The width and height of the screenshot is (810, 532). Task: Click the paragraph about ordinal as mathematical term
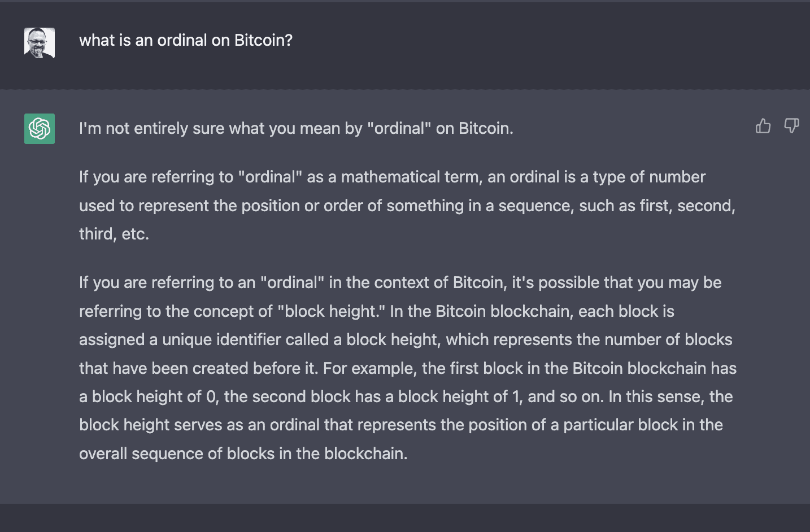(x=407, y=206)
